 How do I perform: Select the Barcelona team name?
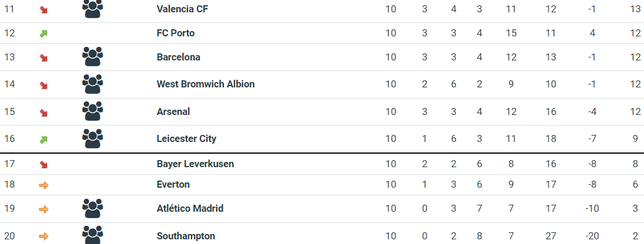[179, 57]
